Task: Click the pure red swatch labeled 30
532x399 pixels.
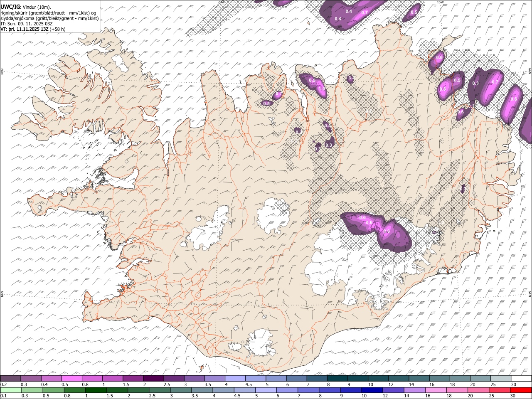Action: click(521, 390)
